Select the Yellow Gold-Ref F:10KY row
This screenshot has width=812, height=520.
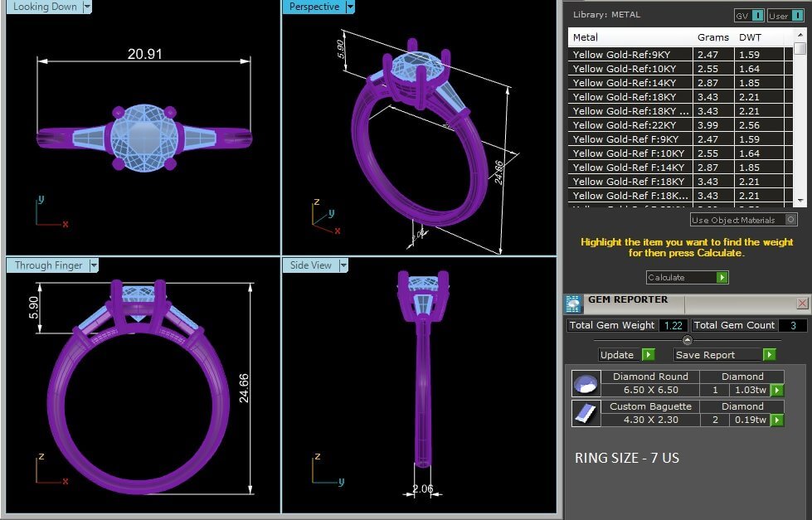pyautogui.click(x=680, y=153)
